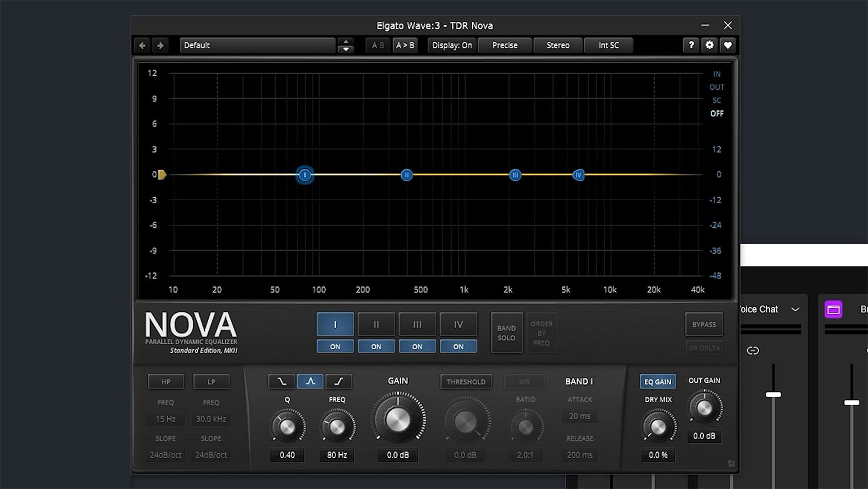Click the gain value field 0.0 dB
The height and width of the screenshot is (489, 868).
[398, 455]
